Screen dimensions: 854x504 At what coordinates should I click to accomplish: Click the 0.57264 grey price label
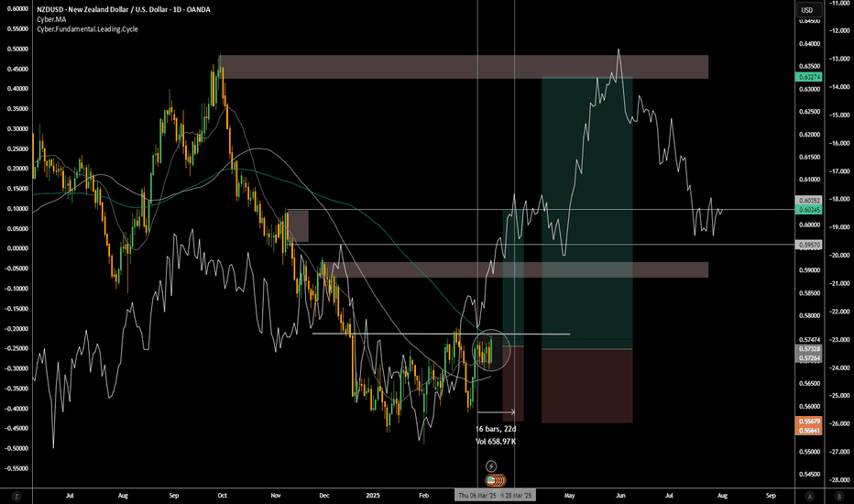809,358
